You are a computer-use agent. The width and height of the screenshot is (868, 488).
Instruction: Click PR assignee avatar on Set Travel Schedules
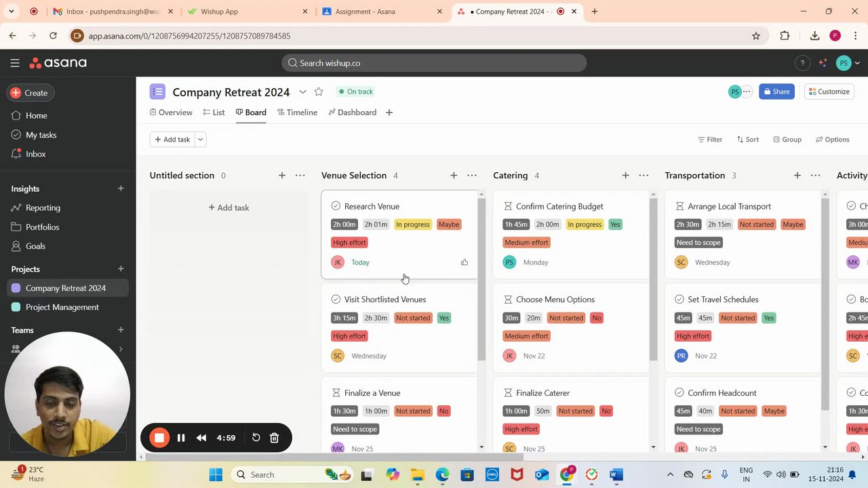[x=681, y=356]
